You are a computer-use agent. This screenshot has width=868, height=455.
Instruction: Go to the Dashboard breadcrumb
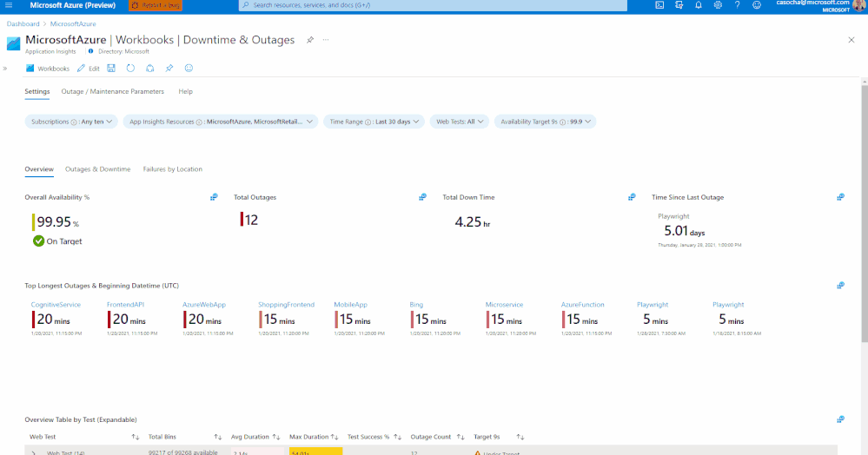(x=23, y=23)
